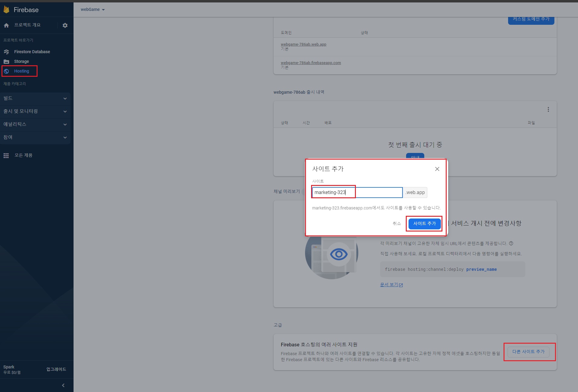The image size is (578, 392).
Task: Click the .web.app domain suffix
Action: tap(415, 193)
